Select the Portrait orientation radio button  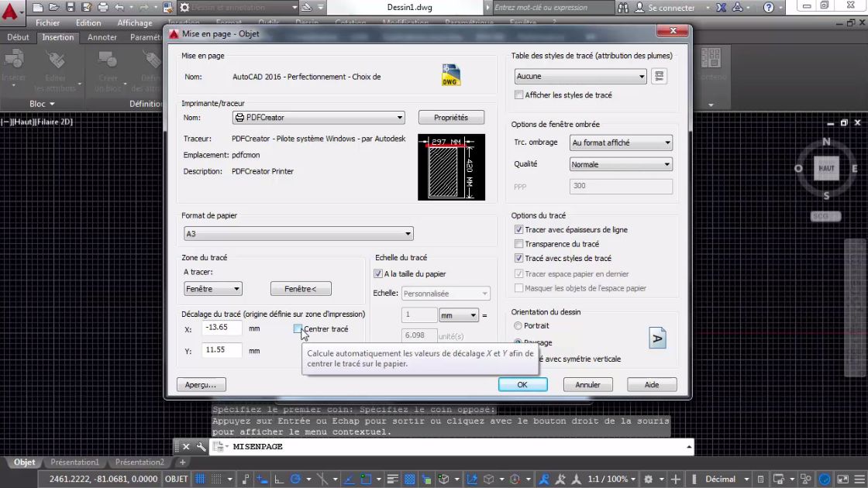(517, 325)
